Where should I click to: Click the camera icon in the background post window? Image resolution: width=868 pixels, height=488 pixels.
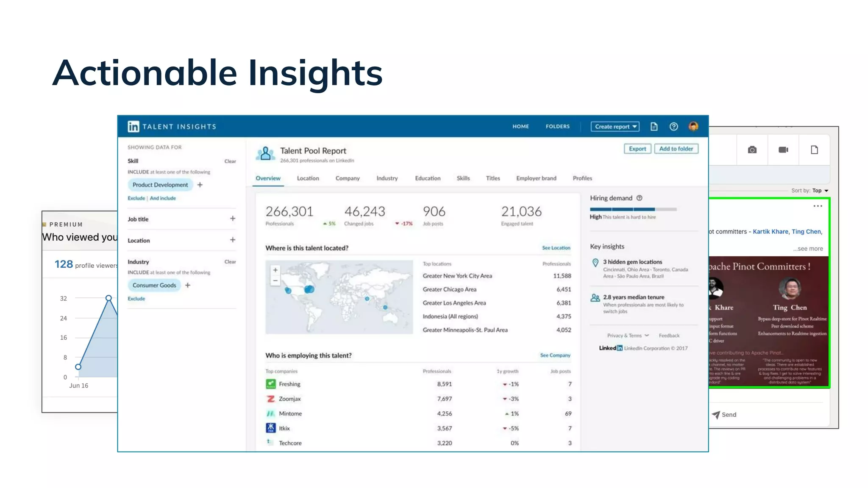coord(752,150)
